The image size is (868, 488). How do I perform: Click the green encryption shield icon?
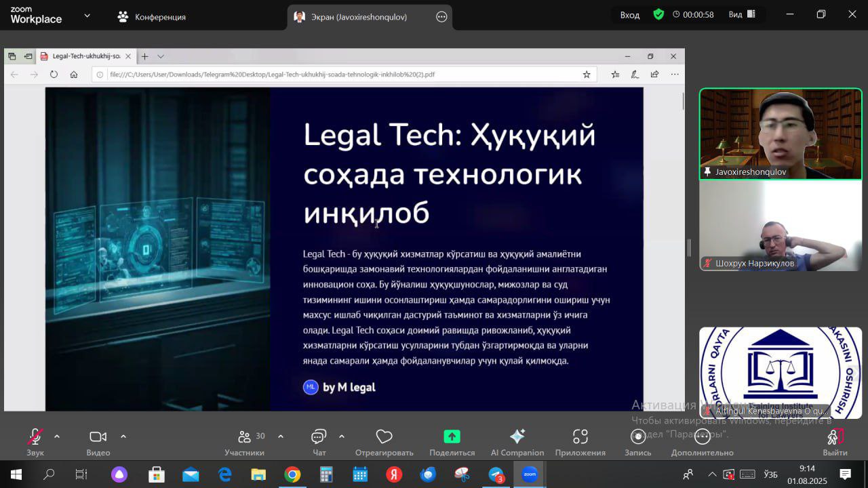pyautogui.click(x=658, y=14)
